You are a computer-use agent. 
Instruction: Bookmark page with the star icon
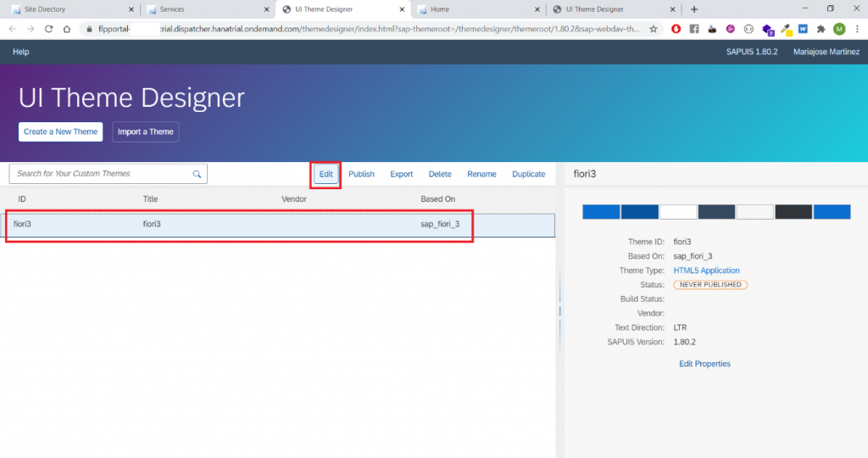(x=654, y=29)
